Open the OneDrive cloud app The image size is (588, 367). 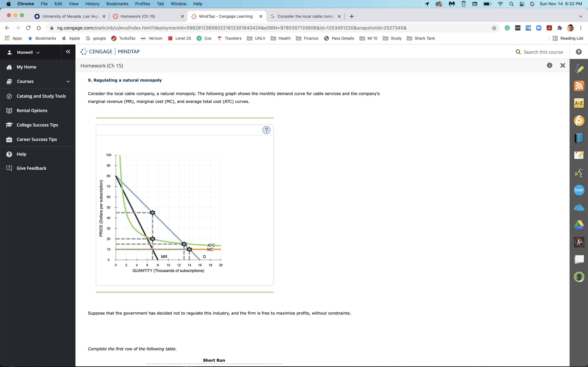click(x=579, y=207)
